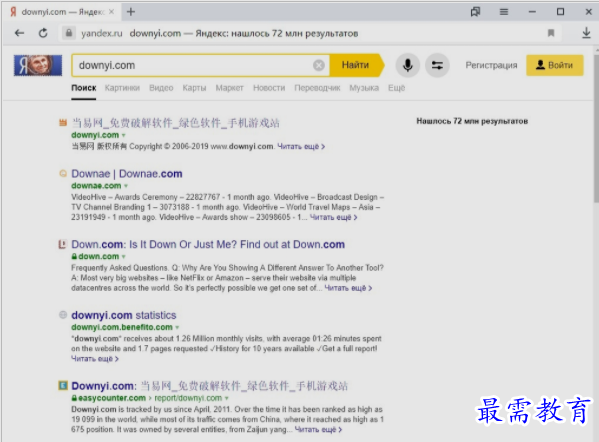Screen dimensions: 599x442
Task: Click the address bar page title text
Action: coord(244,33)
